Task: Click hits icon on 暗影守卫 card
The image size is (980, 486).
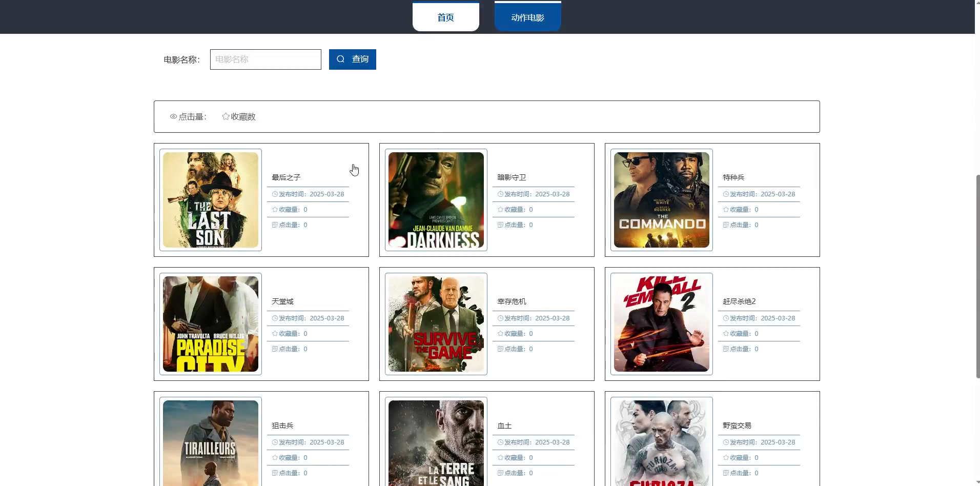Action: (x=500, y=225)
